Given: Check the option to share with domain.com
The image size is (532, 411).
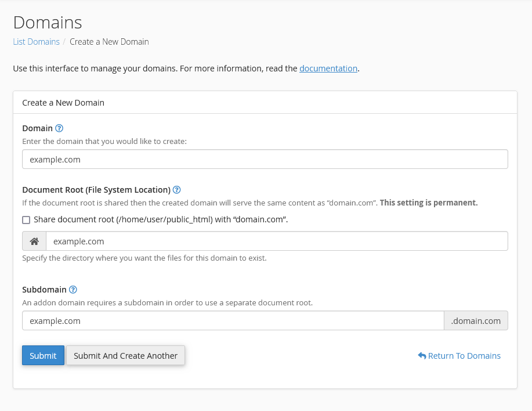Looking at the screenshot, I should click(x=26, y=219).
